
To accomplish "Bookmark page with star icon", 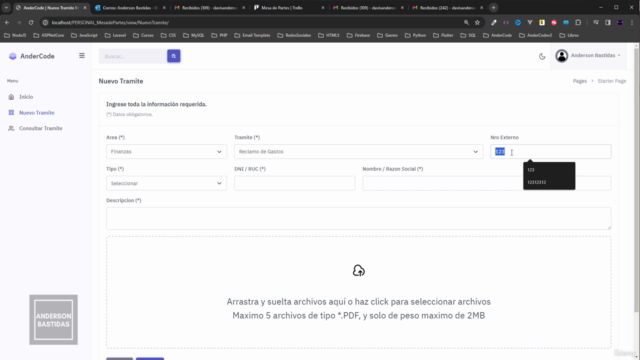I will [x=478, y=22].
